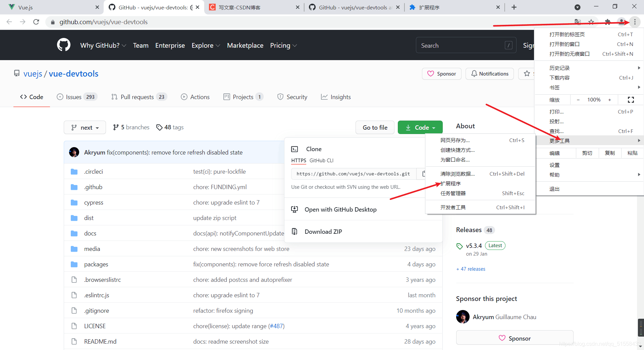Copy the clone URL with clipboard icon
Viewport: 644px width, 350px height.
423,174
